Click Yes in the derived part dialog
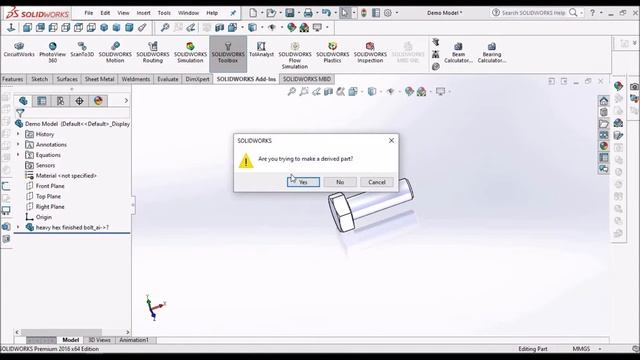Viewport: 640px width, 360px height. 303,182
